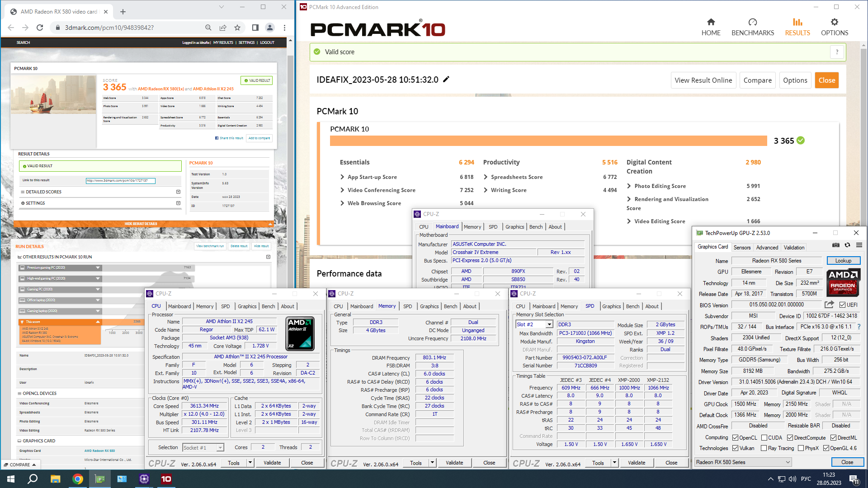The image size is (868, 488).
Task: Click the PCMark 10 result thumbnail image
Action: pyautogui.click(x=53, y=94)
